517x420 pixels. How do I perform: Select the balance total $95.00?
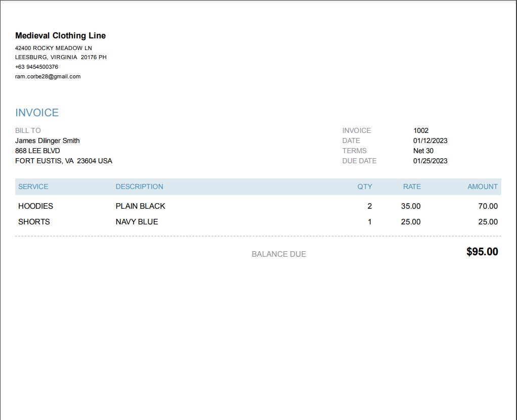coord(482,252)
